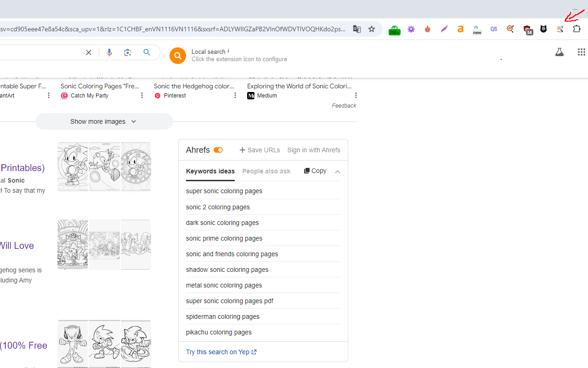The image size is (588, 368).
Task: Bookmark this page with the star icon
Action: pyautogui.click(x=372, y=29)
